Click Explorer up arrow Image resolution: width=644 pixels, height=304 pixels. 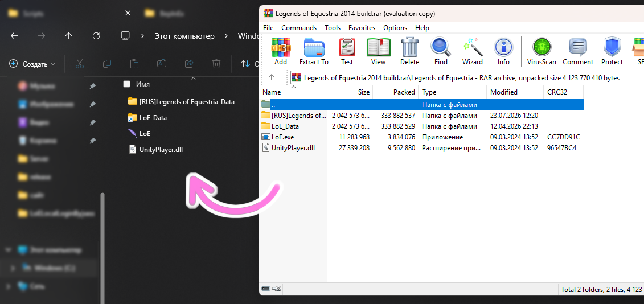(68, 36)
